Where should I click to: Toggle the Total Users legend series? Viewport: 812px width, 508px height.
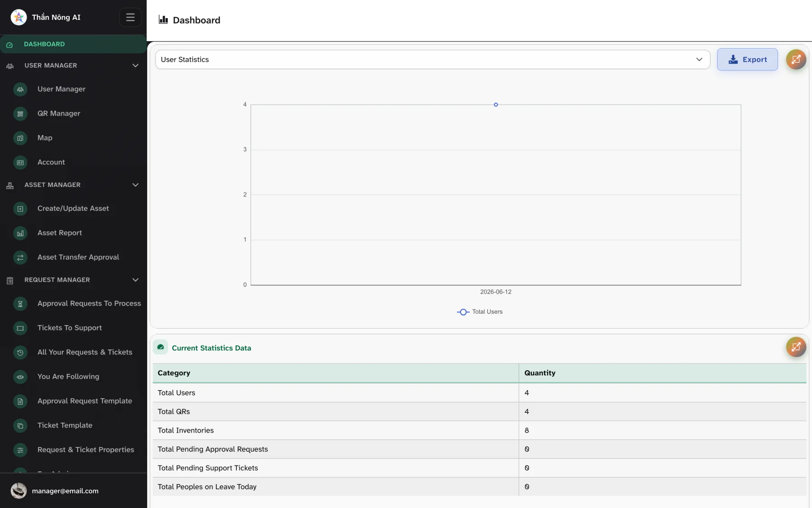pos(480,312)
